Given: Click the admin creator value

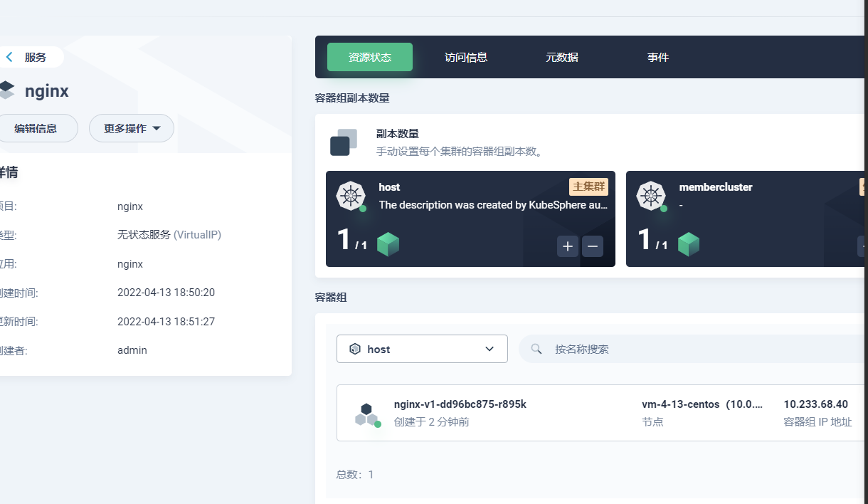Looking at the screenshot, I should [132, 350].
